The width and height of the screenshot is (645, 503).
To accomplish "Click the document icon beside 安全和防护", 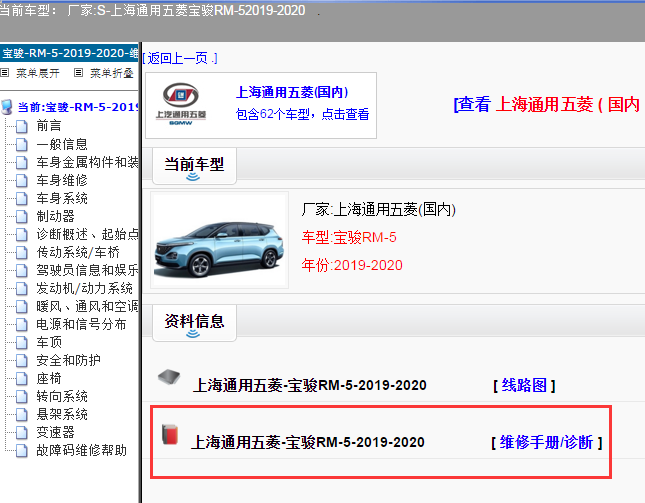I will (22, 360).
